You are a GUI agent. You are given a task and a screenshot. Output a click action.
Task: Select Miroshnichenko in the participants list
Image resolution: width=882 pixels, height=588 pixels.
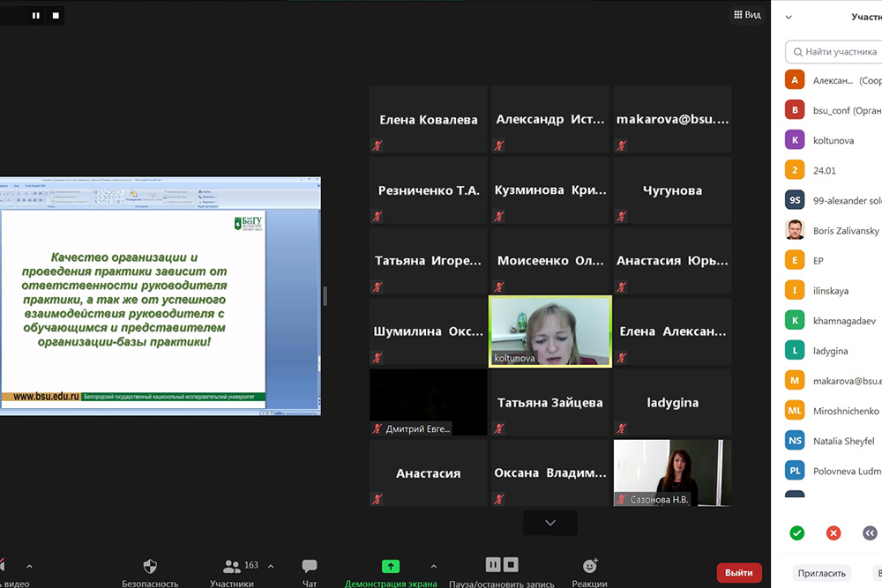[833, 411]
